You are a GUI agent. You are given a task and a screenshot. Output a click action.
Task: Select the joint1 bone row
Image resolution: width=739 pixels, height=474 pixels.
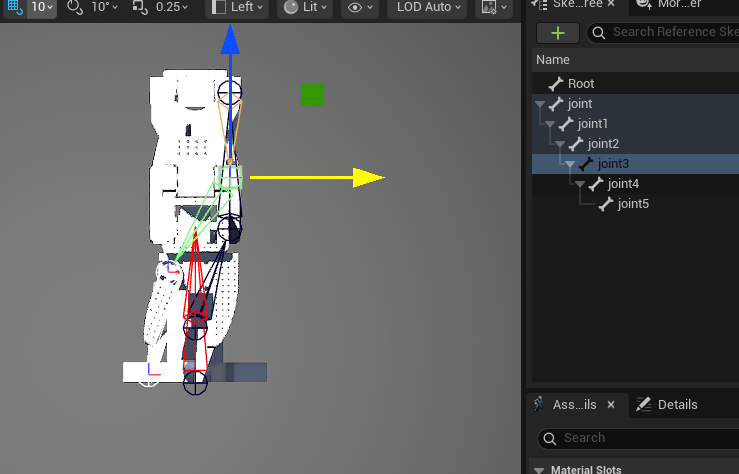(x=635, y=123)
